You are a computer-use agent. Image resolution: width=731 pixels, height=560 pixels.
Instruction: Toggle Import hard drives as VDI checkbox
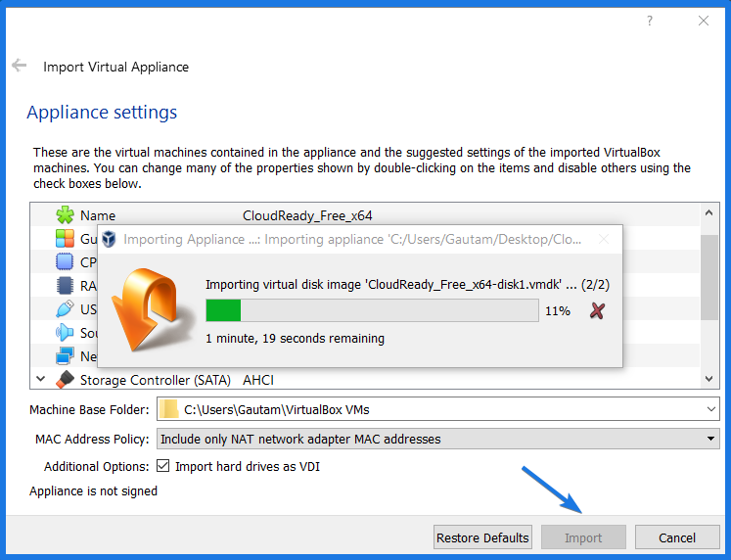pos(162,466)
